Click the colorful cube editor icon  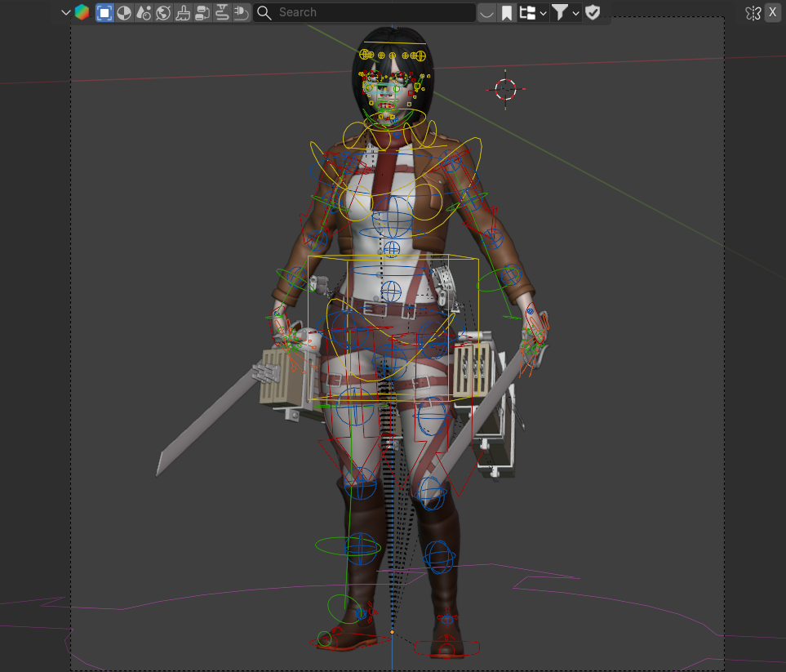82,12
